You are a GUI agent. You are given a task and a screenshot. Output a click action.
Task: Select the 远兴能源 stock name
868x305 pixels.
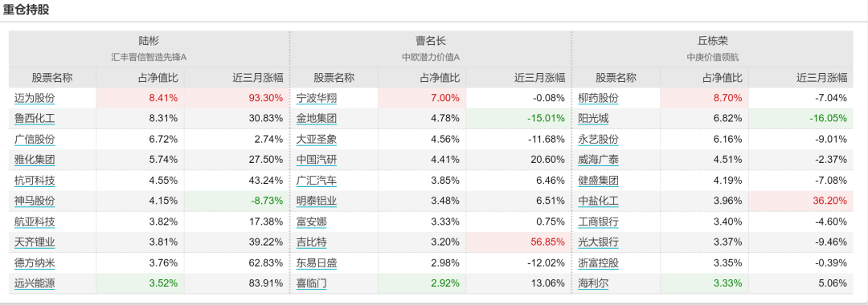tap(35, 284)
